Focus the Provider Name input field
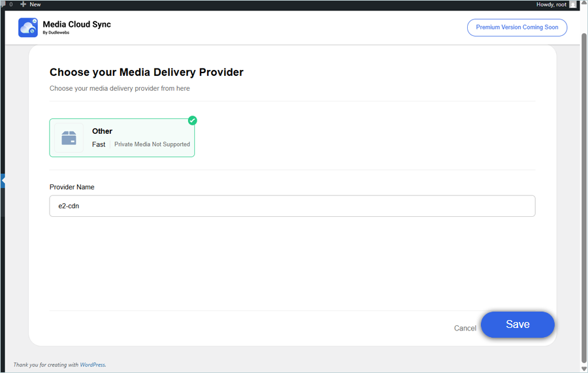The image size is (588, 373). [x=292, y=206]
